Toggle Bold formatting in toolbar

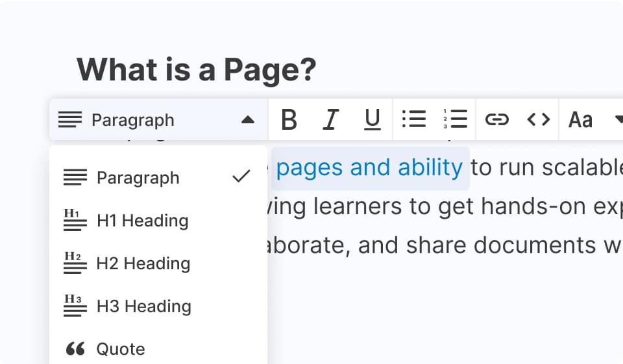289,120
